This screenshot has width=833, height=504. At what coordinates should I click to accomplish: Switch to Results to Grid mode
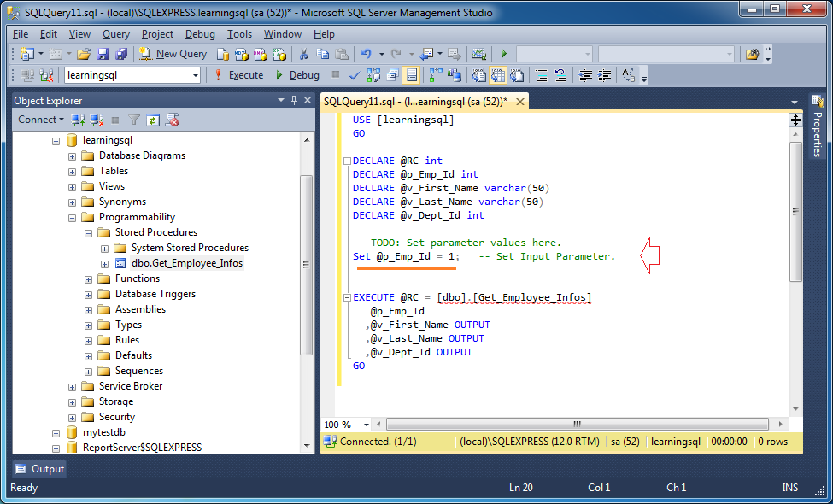pyautogui.click(x=498, y=75)
